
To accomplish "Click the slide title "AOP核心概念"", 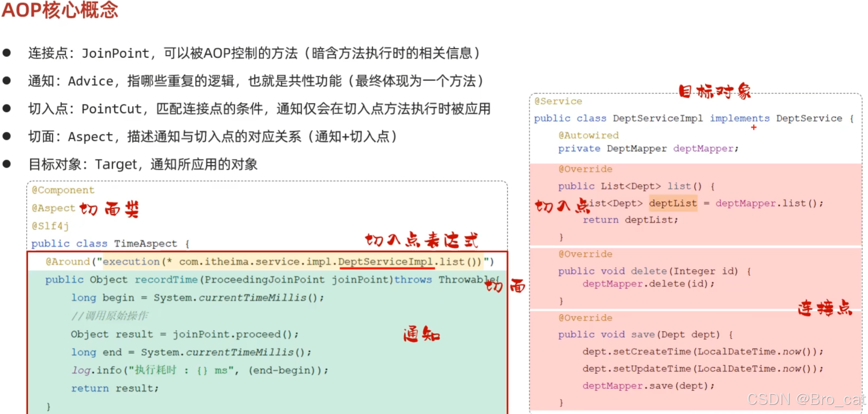I will pyautogui.click(x=60, y=10).
